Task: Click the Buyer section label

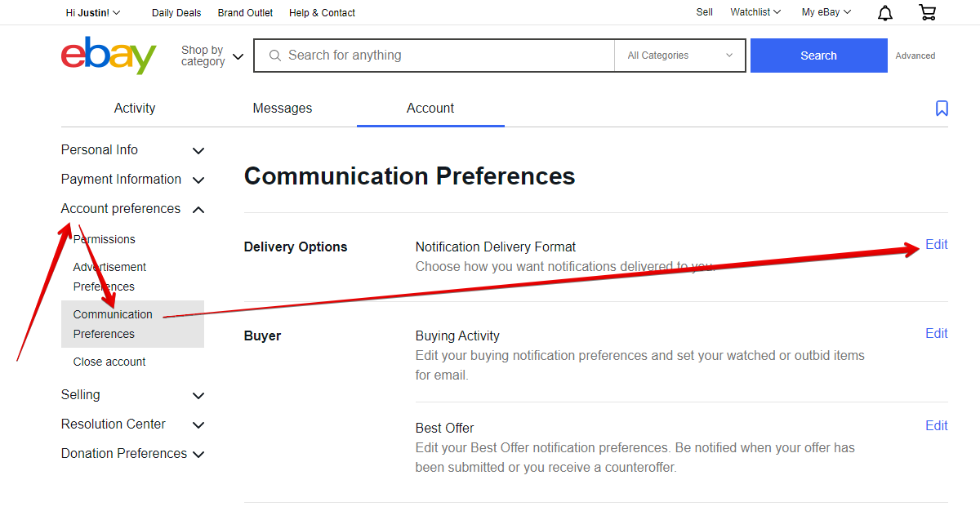Action: click(x=262, y=336)
